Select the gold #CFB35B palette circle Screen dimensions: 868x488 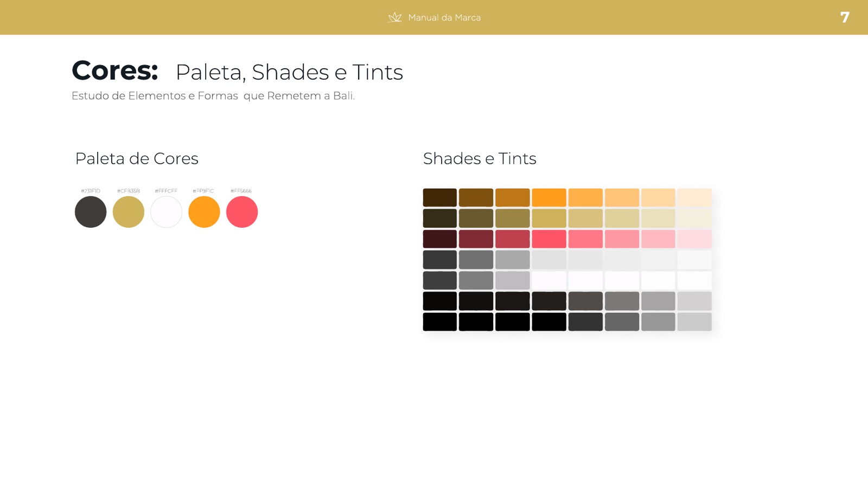[x=129, y=211]
